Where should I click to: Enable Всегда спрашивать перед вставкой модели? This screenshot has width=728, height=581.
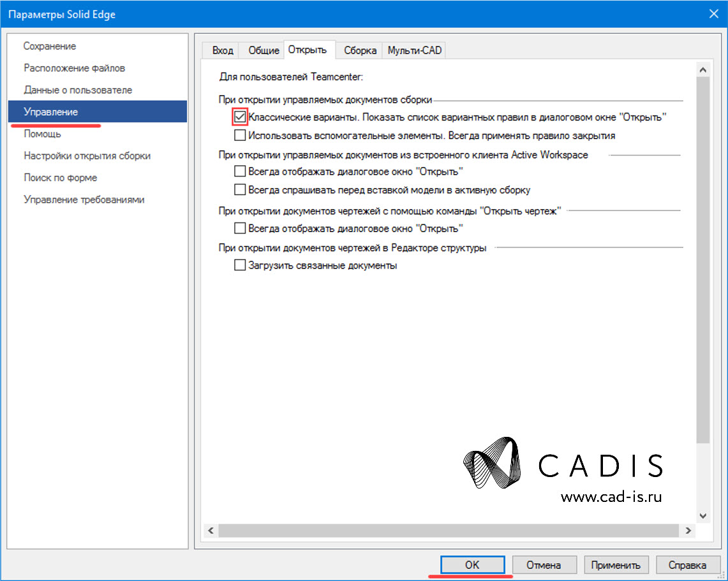[x=239, y=189]
